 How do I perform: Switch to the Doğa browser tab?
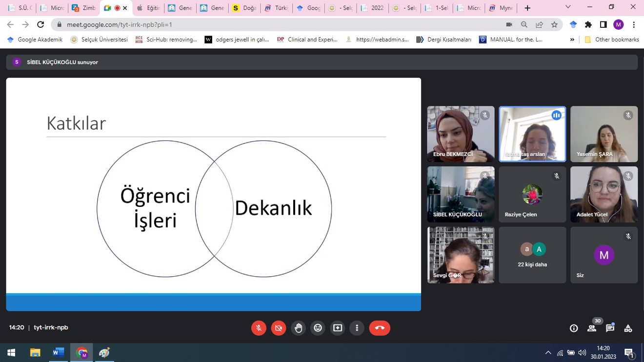click(244, 8)
